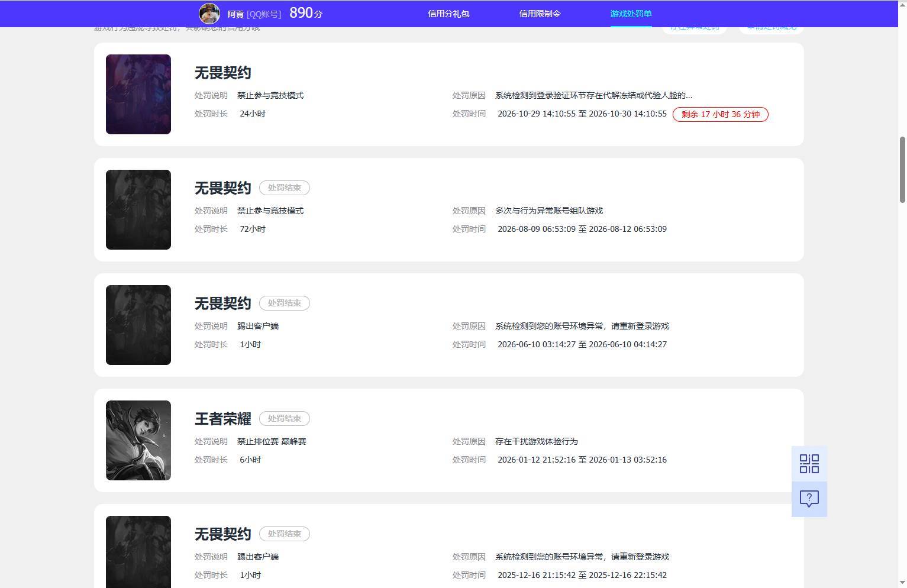Viewport: 907px width, 588px height.
Task: Click the 王者荣耀 game title
Action: click(223, 419)
